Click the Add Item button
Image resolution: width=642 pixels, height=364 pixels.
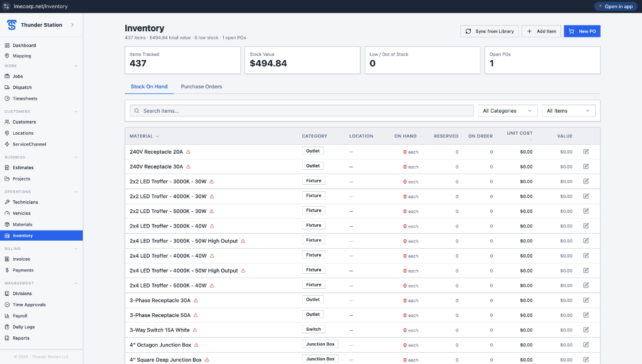coord(541,31)
